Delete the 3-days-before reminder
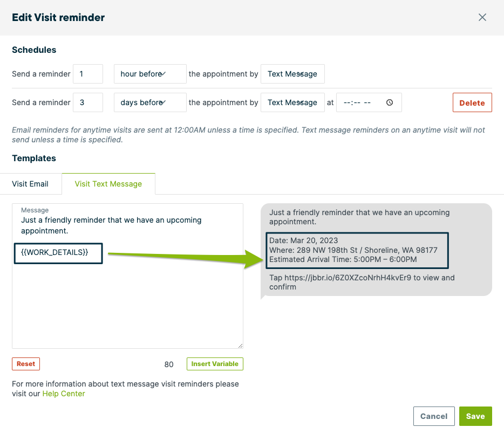The width and height of the screenshot is (504, 434). tap(472, 102)
